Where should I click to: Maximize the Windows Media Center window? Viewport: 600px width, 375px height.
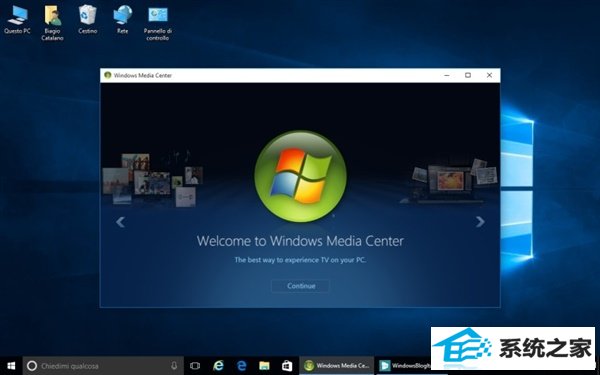[468, 75]
